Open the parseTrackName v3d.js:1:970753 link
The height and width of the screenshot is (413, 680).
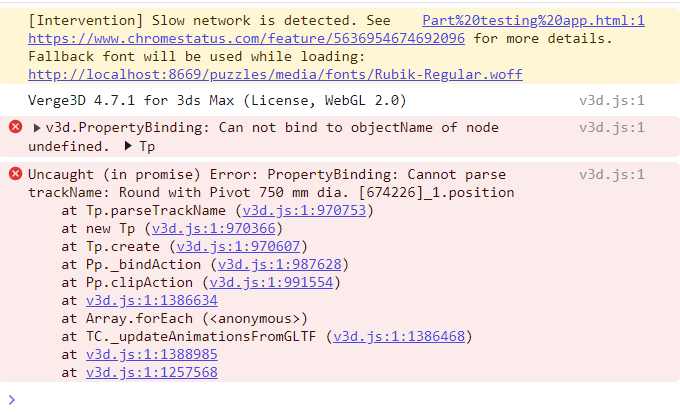click(304, 210)
